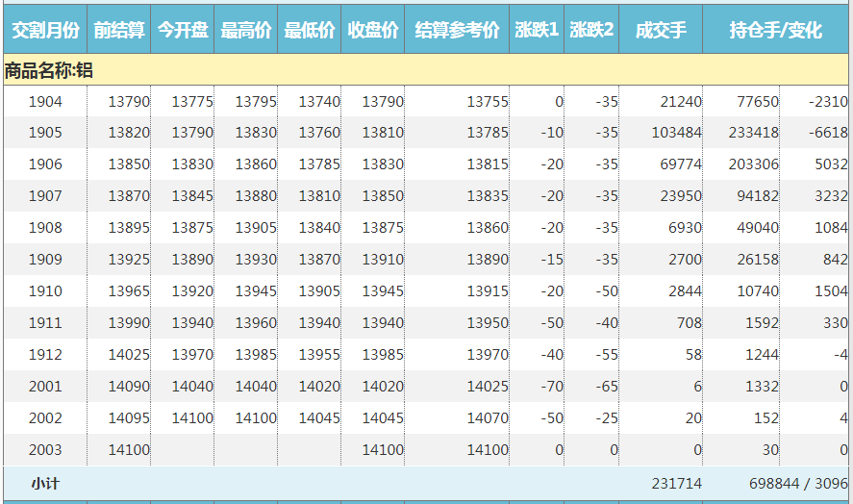Select the 今开盘 column header
Viewport: 853px width, 504px height.
point(183,30)
